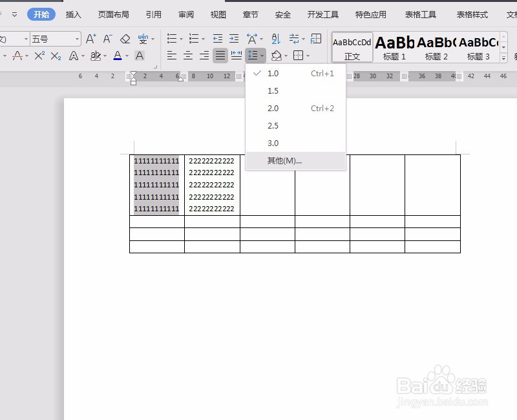
Task: Apply the 正文 style
Action: tap(352, 47)
